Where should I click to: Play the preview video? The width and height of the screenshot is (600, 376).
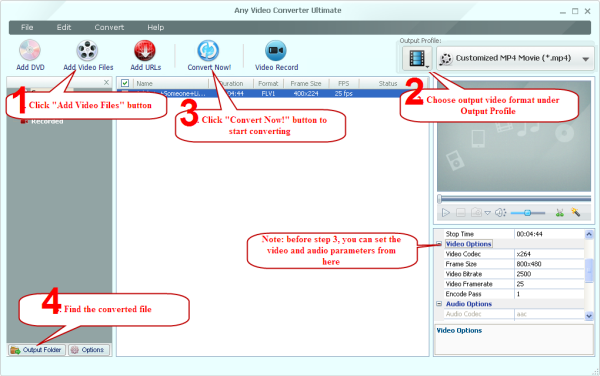pyautogui.click(x=446, y=213)
